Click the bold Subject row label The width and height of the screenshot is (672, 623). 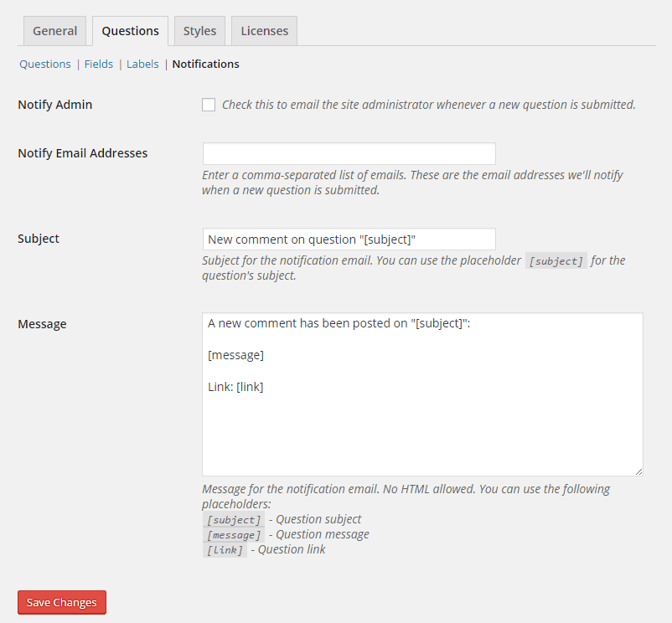39,239
